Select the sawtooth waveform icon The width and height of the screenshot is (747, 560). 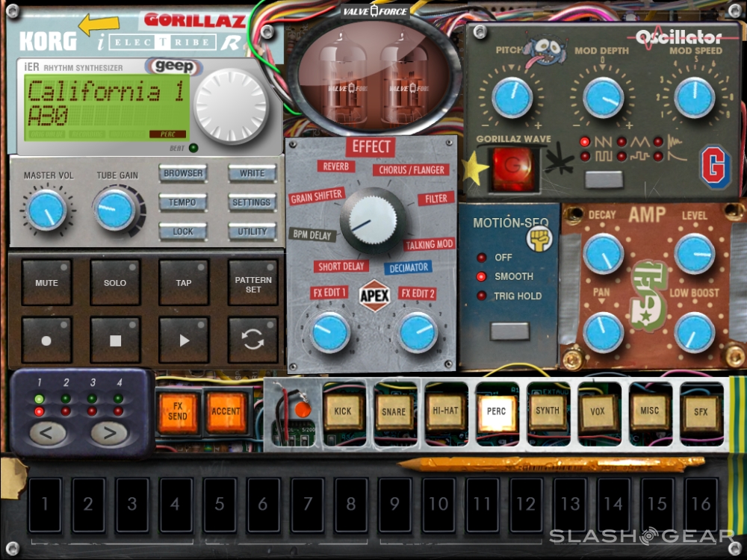(603, 142)
